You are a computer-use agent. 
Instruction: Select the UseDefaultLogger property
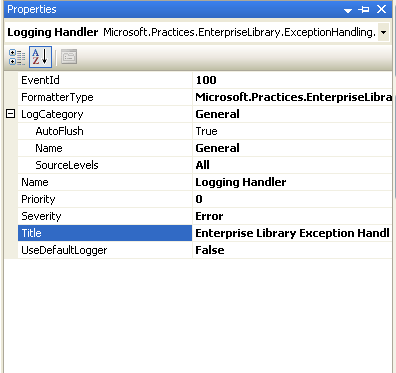coord(105,250)
